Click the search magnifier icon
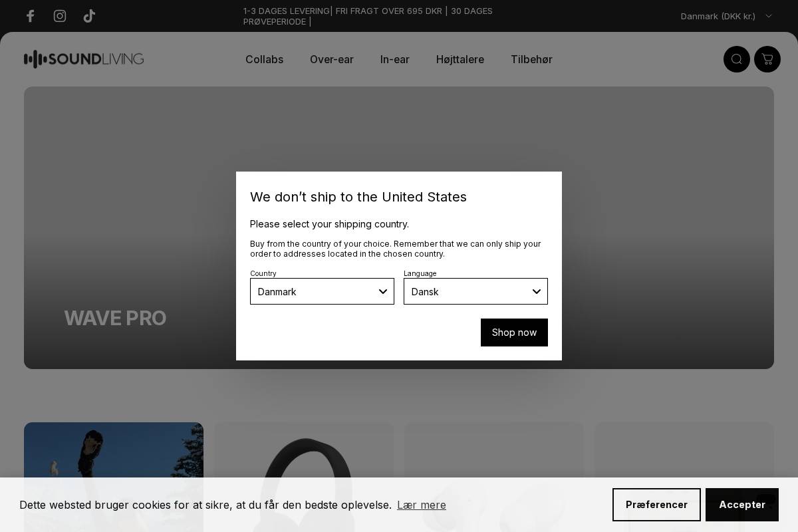This screenshot has height=532, width=798. click(x=737, y=59)
